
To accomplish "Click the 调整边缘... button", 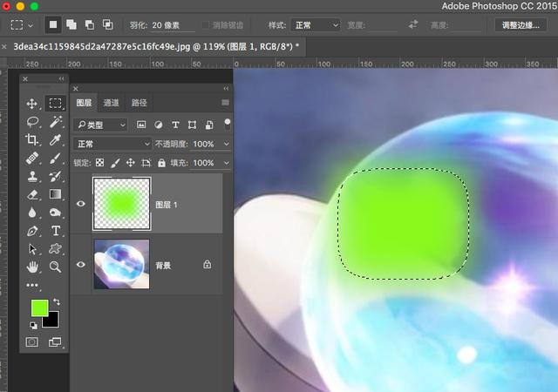I will pyautogui.click(x=521, y=25).
